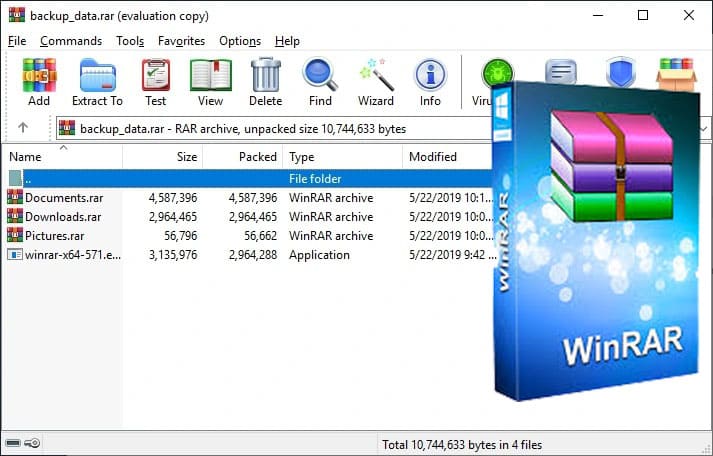This screenshot has width=713, height=456.
Task: Launch the Wizard wand tool
Action: pyautogui.click(x=376, y=75)
